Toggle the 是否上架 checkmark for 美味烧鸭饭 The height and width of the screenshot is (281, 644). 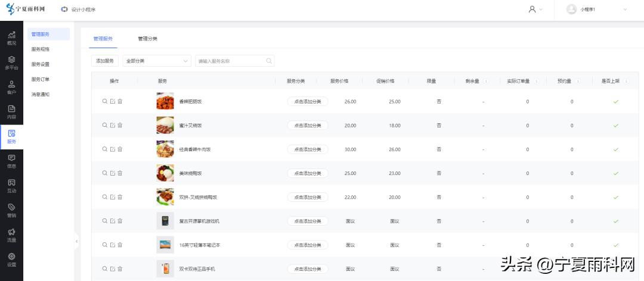(x=615, y=173)
